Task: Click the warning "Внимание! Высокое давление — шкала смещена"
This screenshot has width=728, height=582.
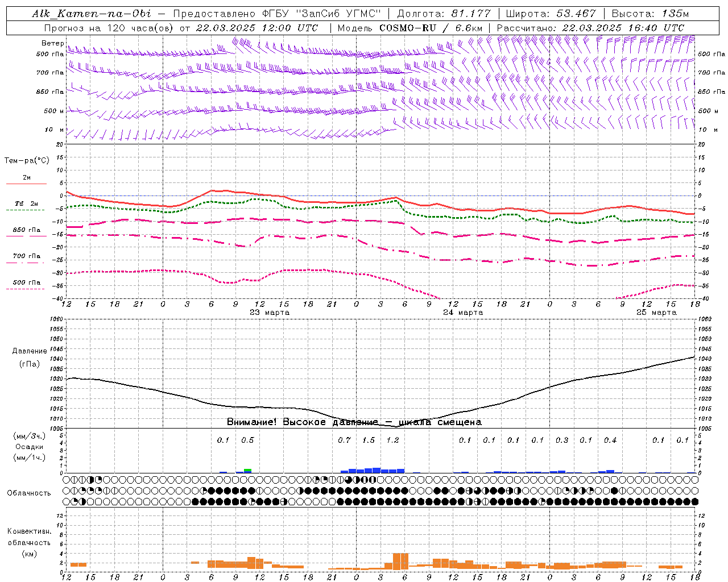Action: click(x=354, y=422)
